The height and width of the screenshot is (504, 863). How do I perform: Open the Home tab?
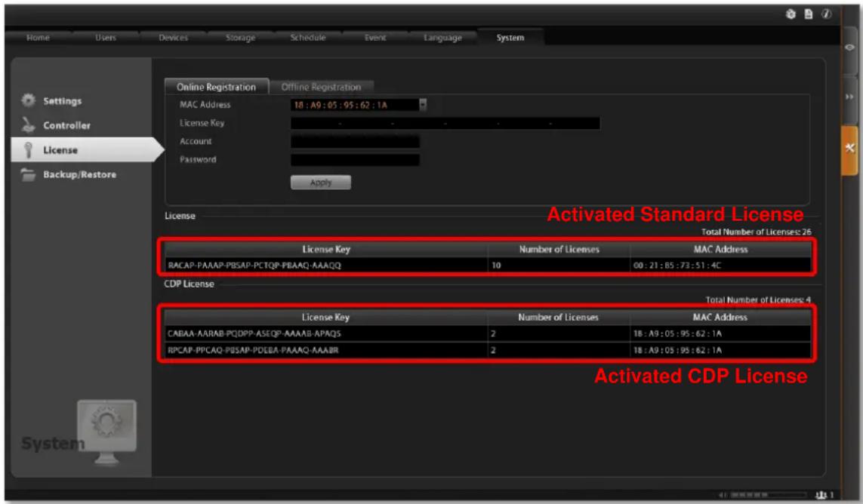pyautogui.click(x=38, y=38)
